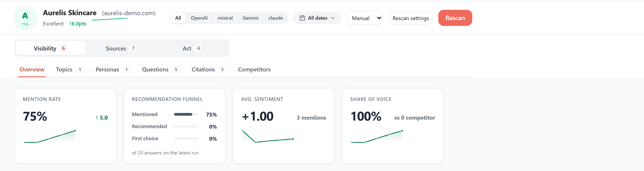This screenshot has height=171, width=644.
Task: Click the calendar icon in All dates
Action: pos(302,18)
